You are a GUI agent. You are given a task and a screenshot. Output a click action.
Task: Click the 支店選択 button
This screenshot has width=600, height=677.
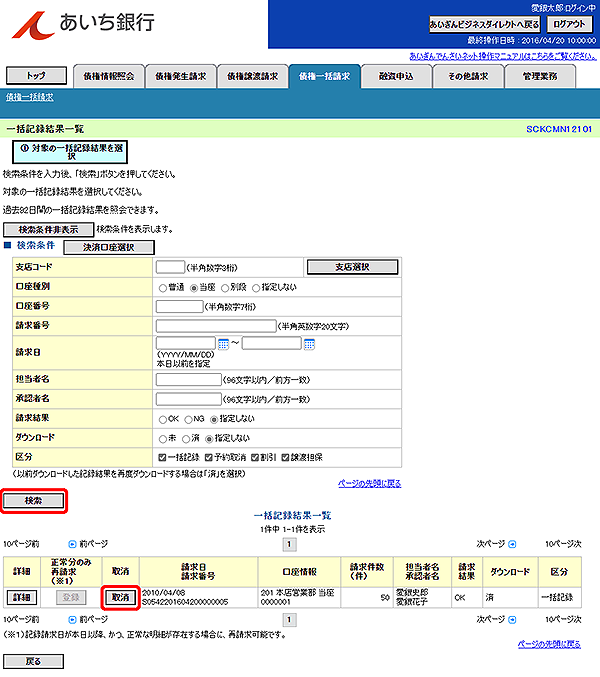pos(352,267)
